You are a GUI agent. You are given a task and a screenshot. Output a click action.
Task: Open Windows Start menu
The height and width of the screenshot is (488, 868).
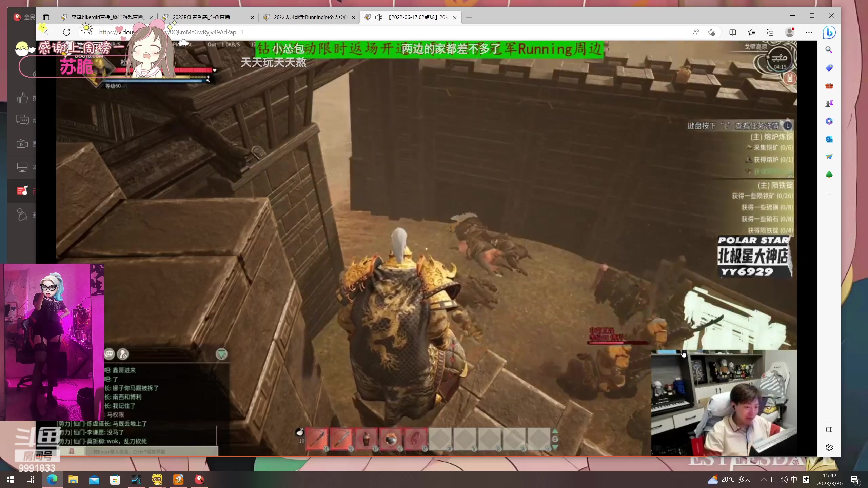pyautogui.click(x=10, y=480)
